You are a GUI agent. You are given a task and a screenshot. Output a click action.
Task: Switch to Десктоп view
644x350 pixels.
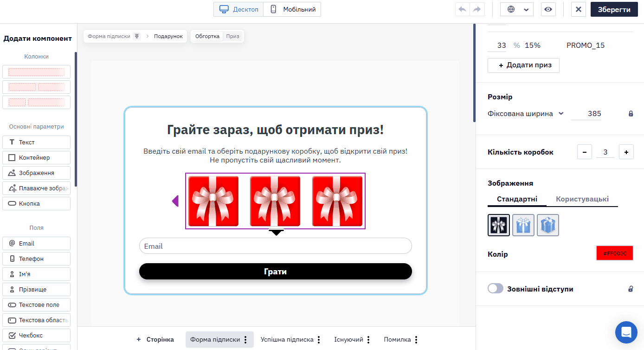click(x=238, y=9)
